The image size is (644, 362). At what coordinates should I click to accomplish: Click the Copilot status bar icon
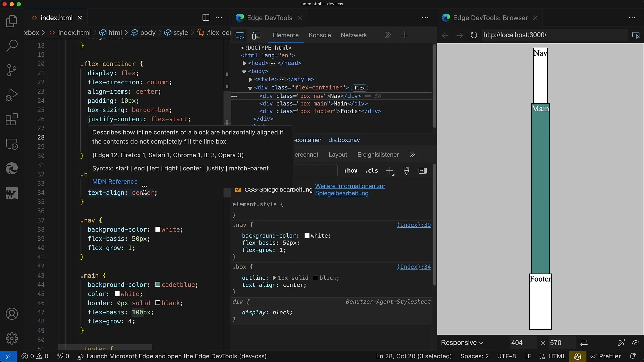coord(577,356)
